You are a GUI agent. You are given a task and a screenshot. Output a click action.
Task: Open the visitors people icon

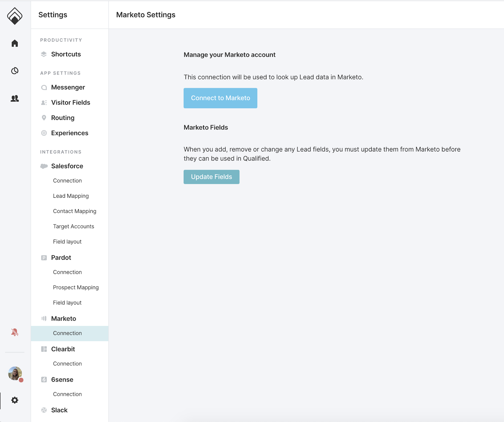(15, 99)
